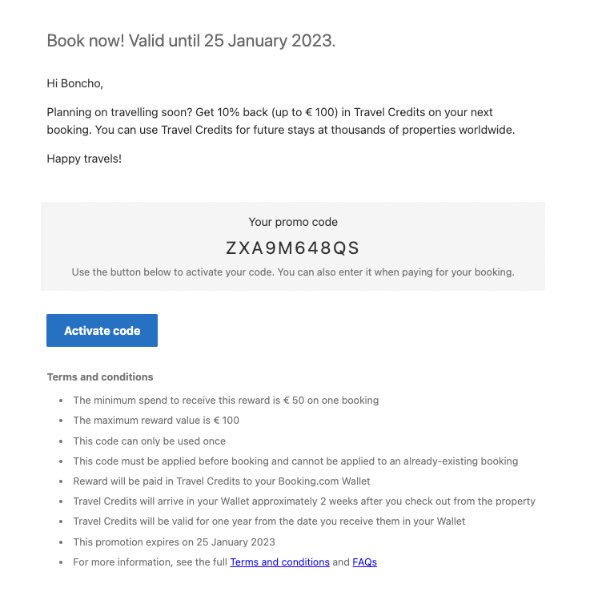Open the full Terms and conditions link
This screenshot has height=600, width=598.
click(280, 562)
